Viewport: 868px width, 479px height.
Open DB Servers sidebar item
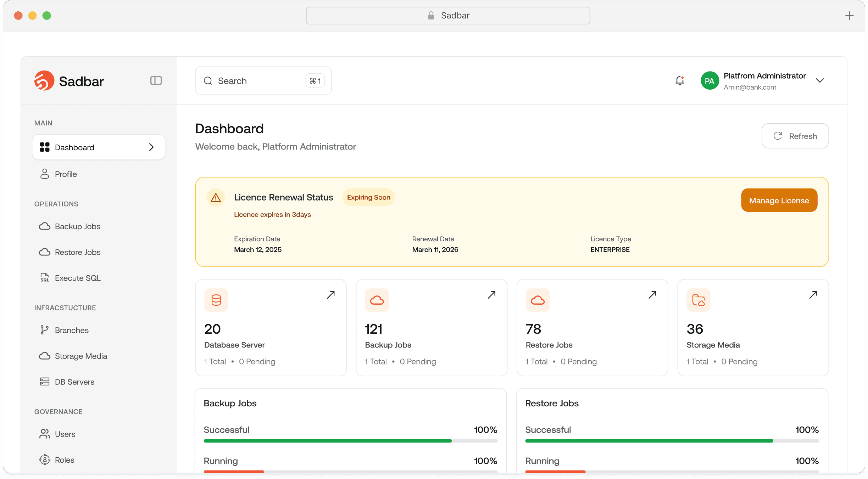(x=74, y=382)
